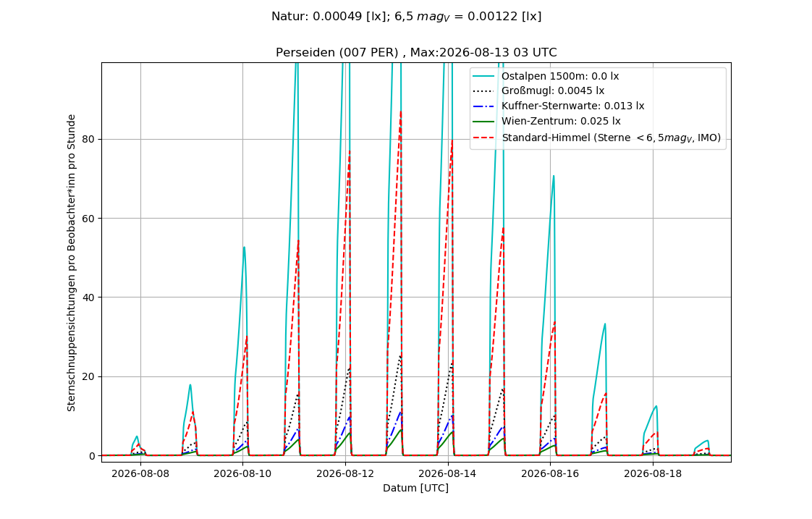
Task: Click x-axis tick '2026-08-18'
Action: (653, 473)
